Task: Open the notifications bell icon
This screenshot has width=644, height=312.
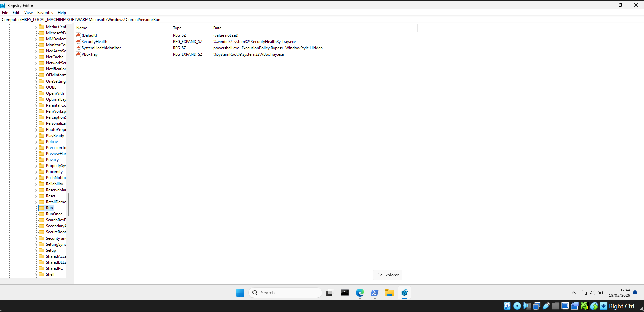Action: 635,293
